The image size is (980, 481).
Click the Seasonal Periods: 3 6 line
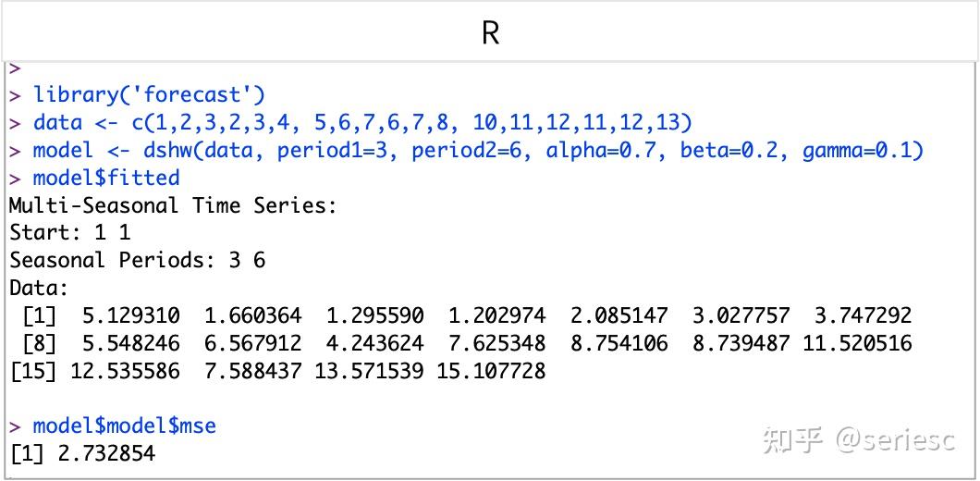tap(137, 260)
